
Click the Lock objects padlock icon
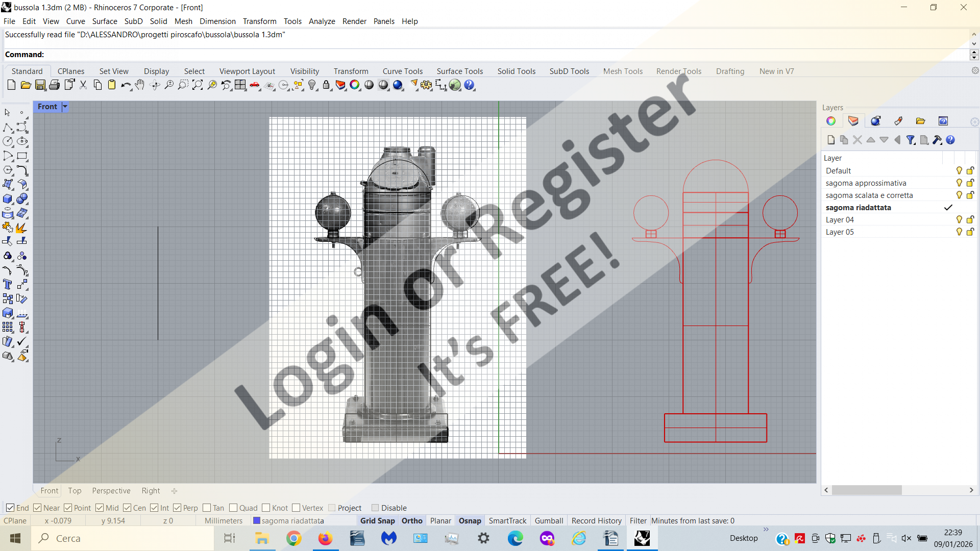(x=326, y=85)
